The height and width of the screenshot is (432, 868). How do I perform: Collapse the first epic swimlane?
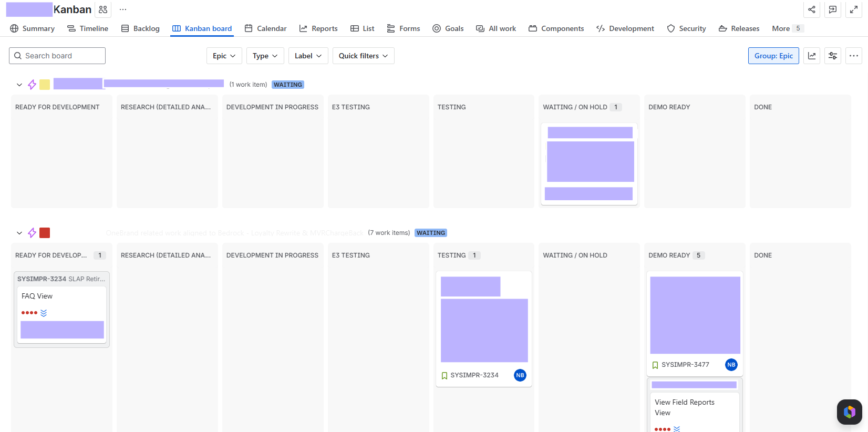[19, 85]
